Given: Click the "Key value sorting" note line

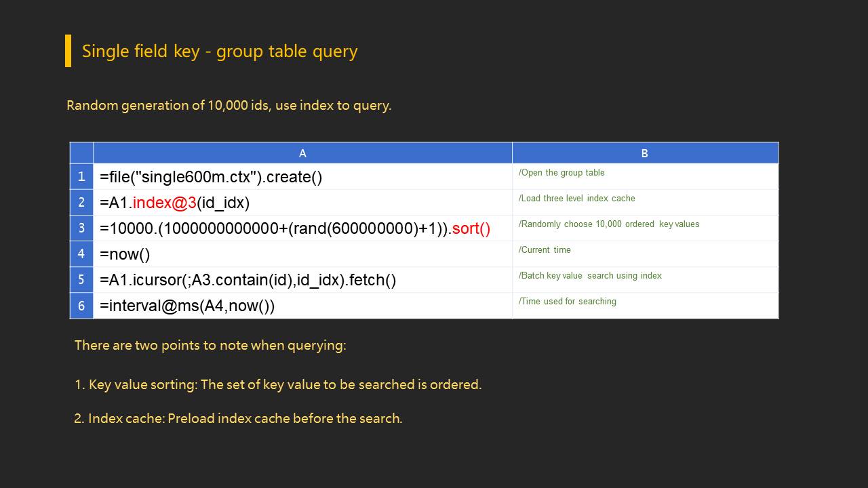Looking at the screenshot, I should click(x=277, y=384).
